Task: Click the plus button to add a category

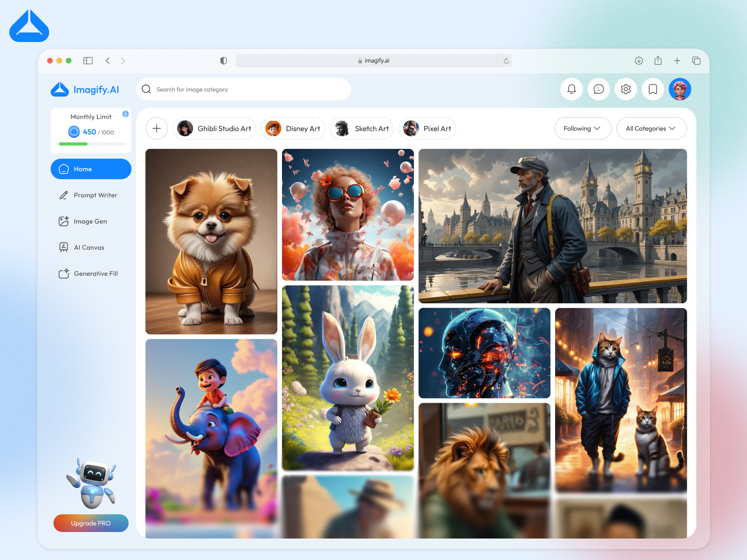Action: click(x=156, y=128)
